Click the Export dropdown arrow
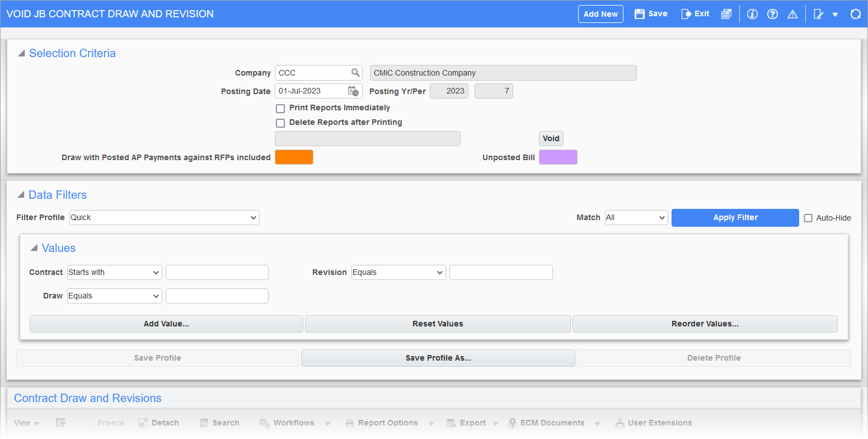 496,423
